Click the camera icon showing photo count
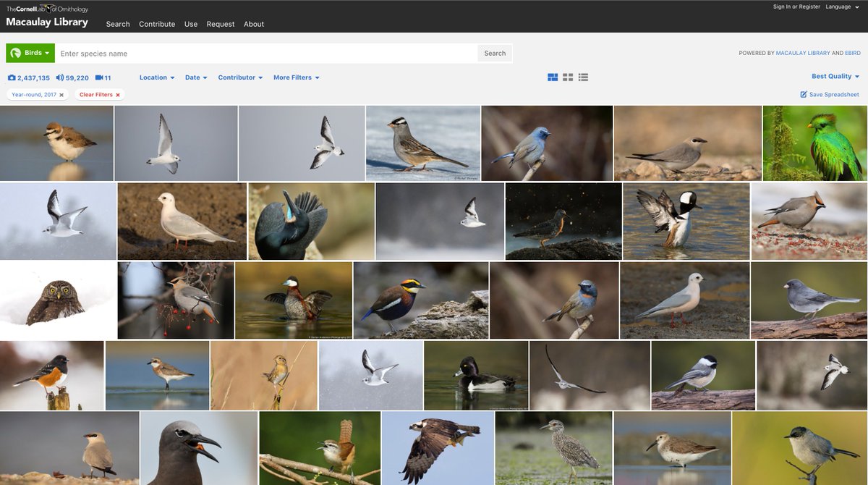 point(11,77)
